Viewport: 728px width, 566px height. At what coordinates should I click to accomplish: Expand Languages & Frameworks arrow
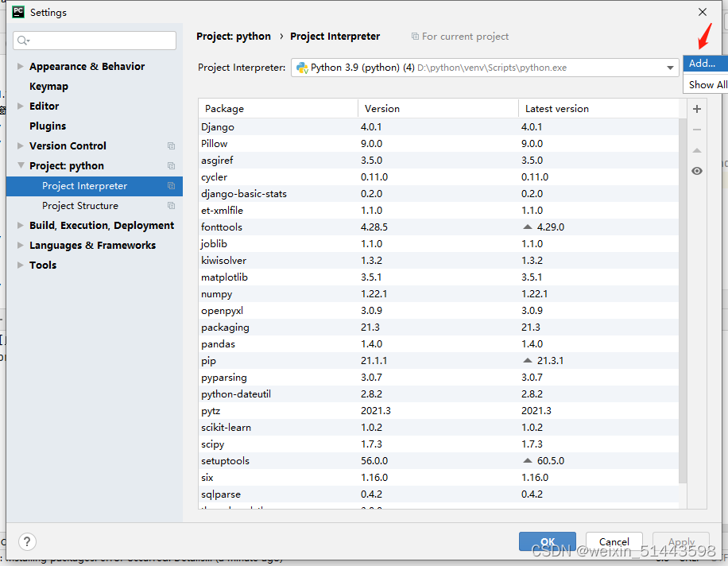(21, 245)
